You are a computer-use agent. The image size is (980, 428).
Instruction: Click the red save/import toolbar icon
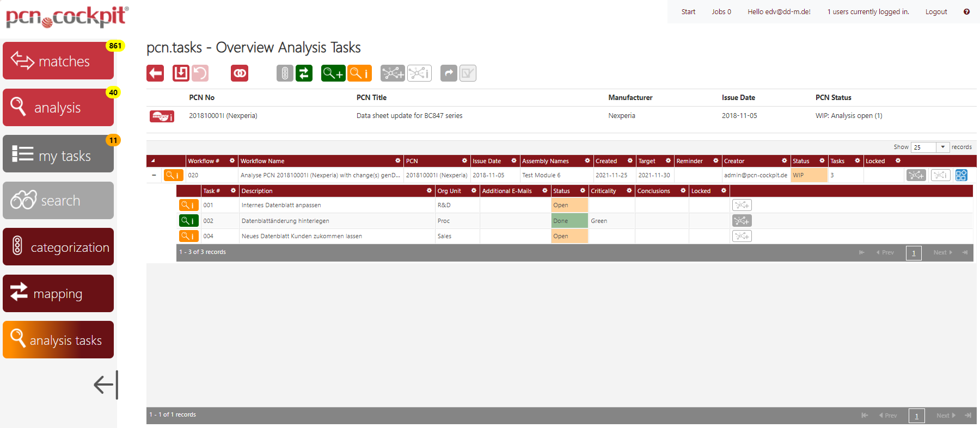[x=181, y=73]
